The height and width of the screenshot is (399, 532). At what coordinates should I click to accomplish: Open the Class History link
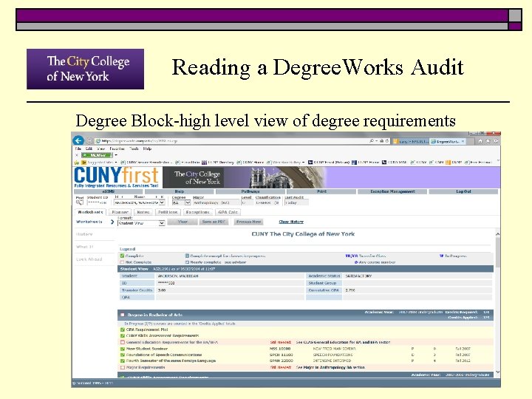point(291,222)
